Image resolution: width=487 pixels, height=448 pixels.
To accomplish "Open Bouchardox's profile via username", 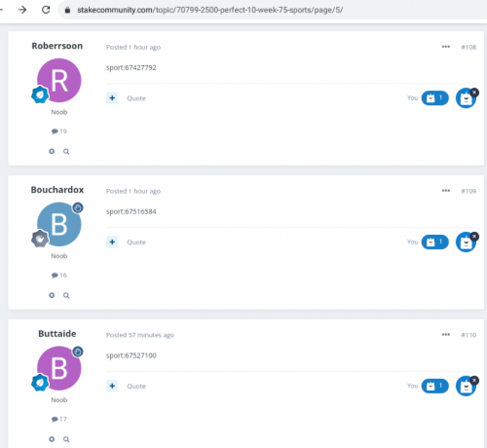I will click(57, 190).
